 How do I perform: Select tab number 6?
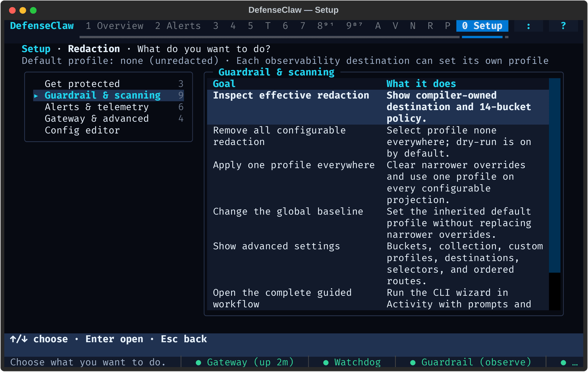click(285, 26)
